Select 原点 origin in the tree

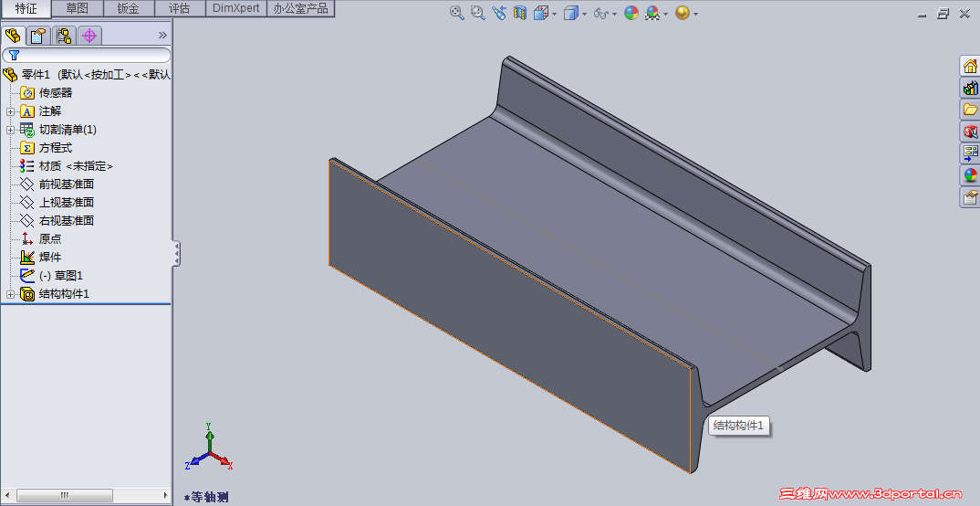point(50,239)
